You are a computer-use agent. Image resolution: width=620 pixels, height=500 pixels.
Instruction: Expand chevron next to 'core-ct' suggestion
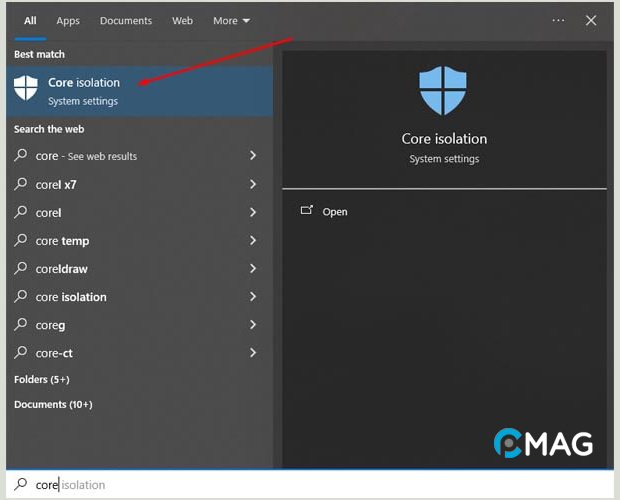[x=253, y=353]
